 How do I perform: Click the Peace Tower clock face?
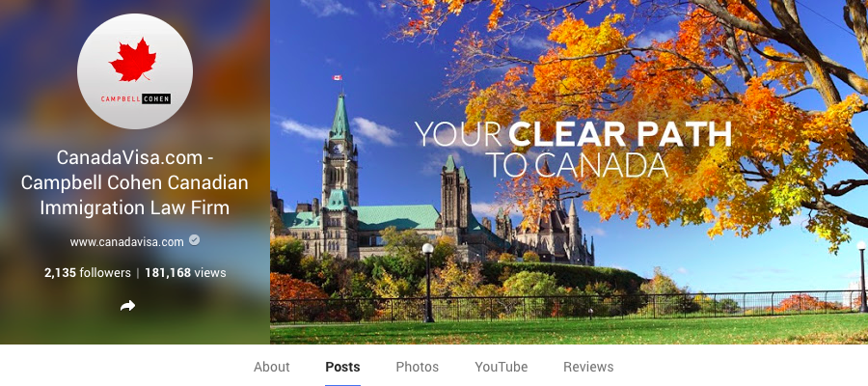pos(339,149)
